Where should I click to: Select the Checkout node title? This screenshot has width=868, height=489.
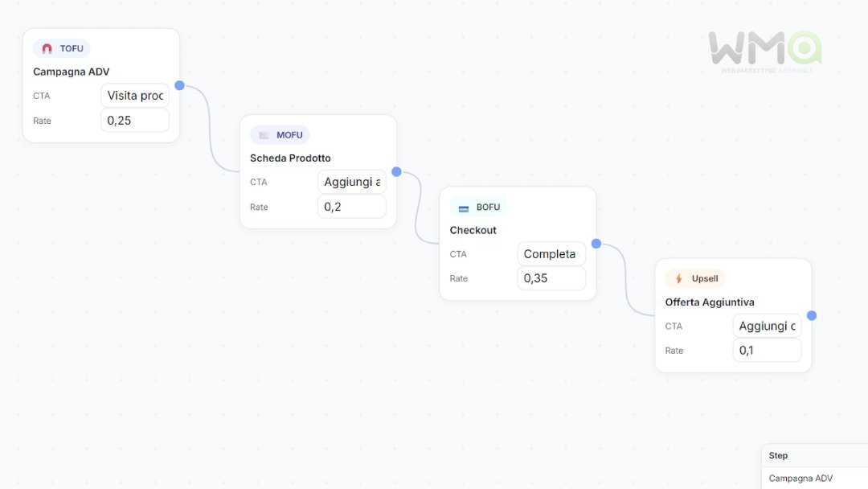(473, 230)
